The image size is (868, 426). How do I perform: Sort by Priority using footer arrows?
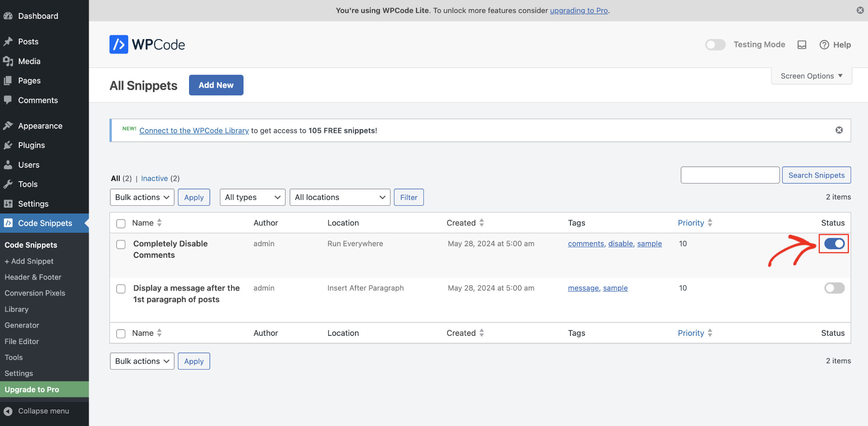point(710,333)
